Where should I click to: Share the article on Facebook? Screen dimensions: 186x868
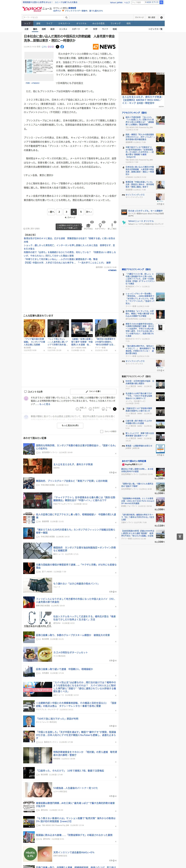(62, 47)
